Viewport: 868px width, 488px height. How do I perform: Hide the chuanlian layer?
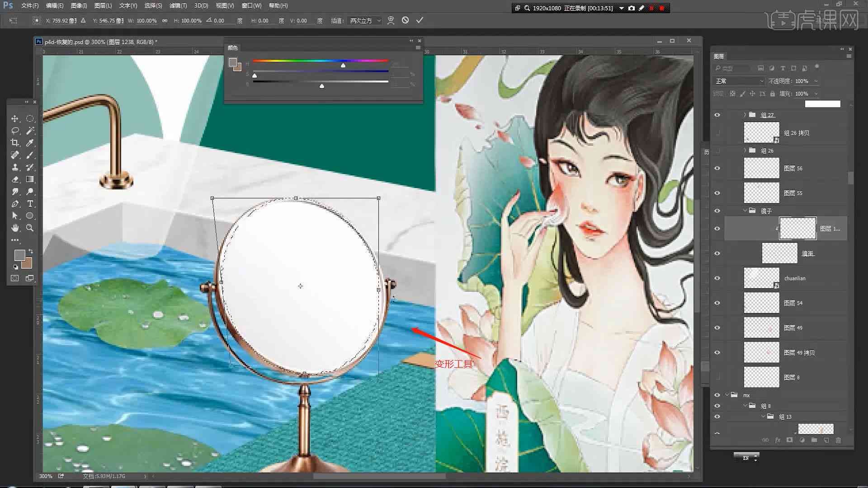click(x=717, y=278)
